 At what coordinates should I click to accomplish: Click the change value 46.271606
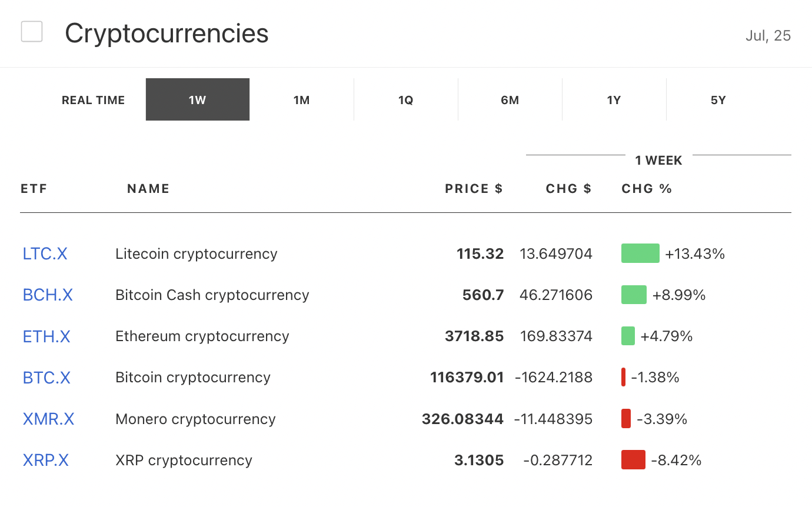(x=556, y=295)
